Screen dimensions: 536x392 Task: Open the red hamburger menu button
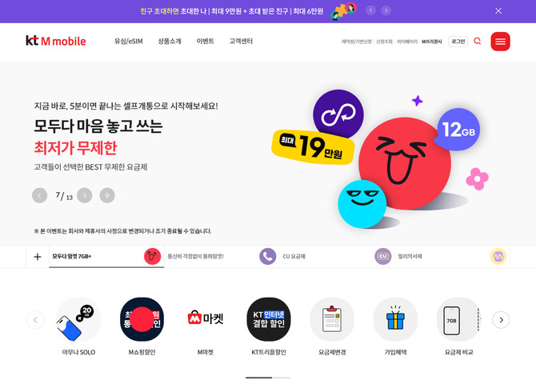(500, 42)
